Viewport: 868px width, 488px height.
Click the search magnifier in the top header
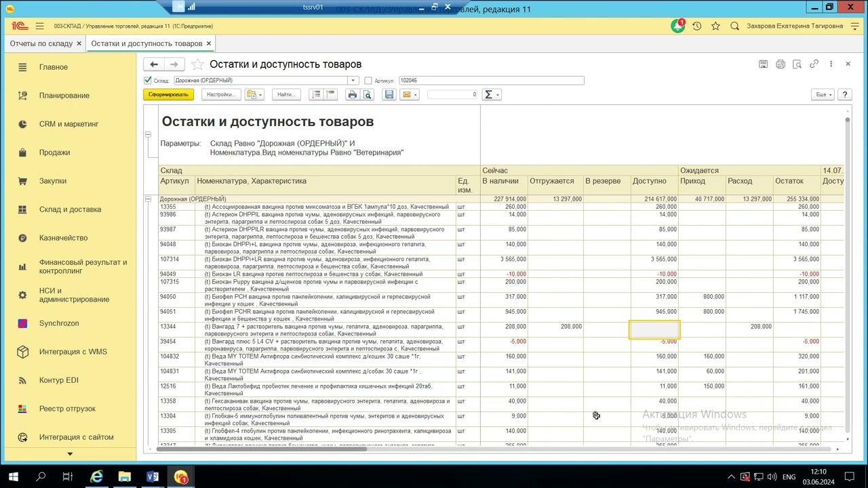(734, 26)
